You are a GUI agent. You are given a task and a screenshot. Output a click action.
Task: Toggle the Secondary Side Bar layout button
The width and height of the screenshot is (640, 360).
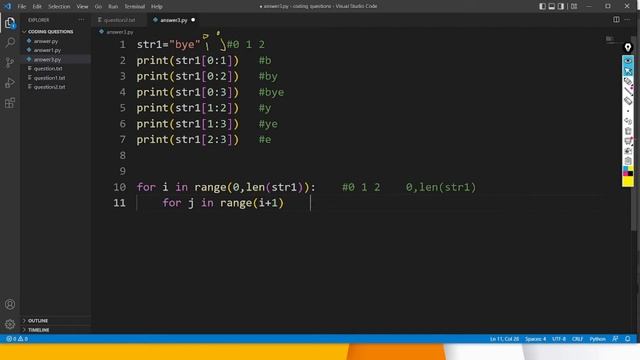pos(561,6)
